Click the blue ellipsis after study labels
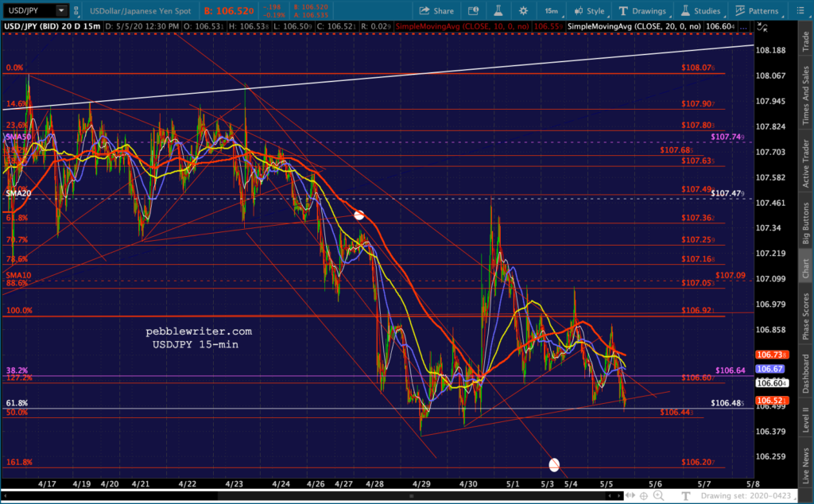 (x=744, y=26)
